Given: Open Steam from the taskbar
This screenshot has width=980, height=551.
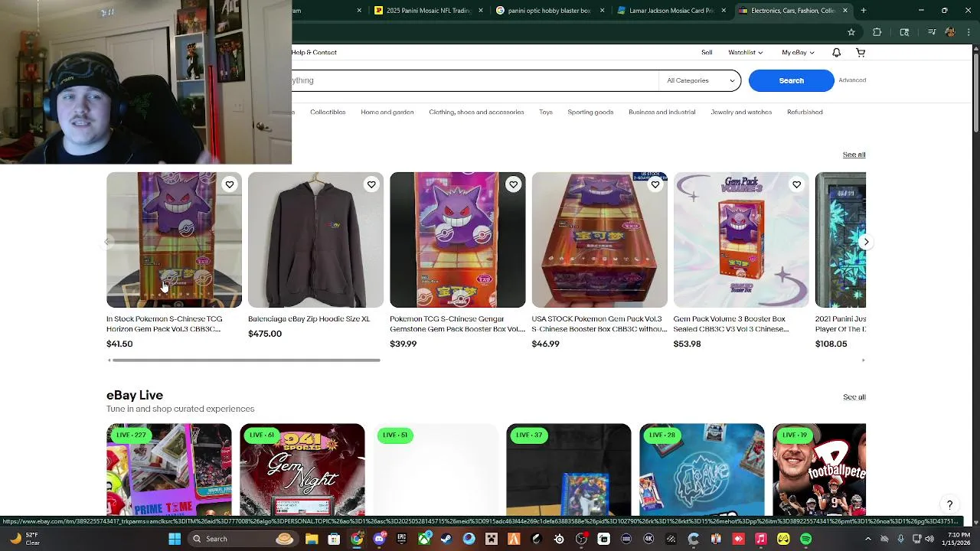Looking at the screenshot, I should point(446,539).
